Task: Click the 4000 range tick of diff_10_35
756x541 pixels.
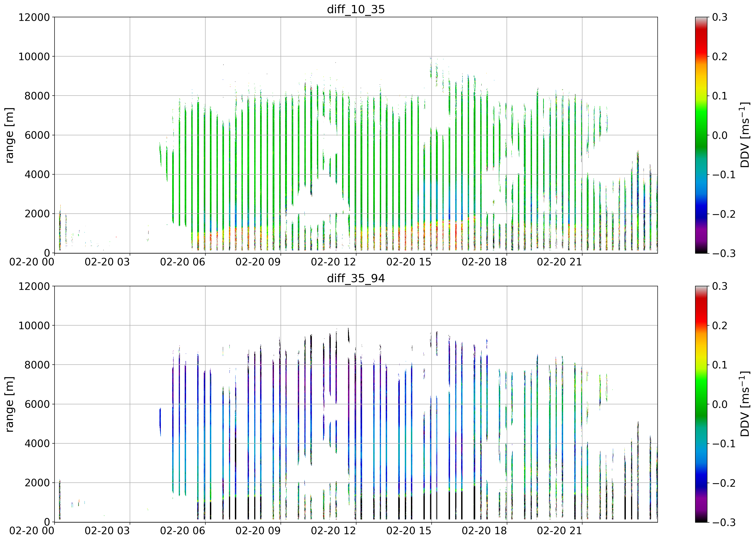Action: tap(37, 175)
